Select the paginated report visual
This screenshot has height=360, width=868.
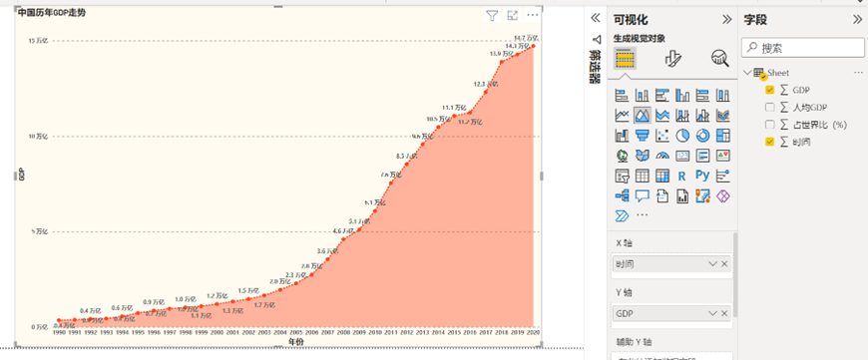click(x=682, y=195)
